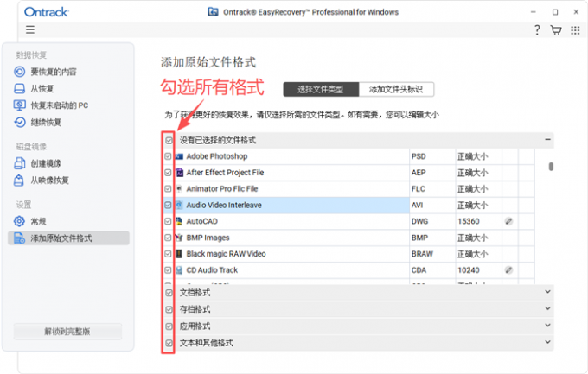588x374 pixels.
Task: Toggle the 没有已选择的文件格式 group checkbox
Action: pyautogui.click(x=169, y=140)
